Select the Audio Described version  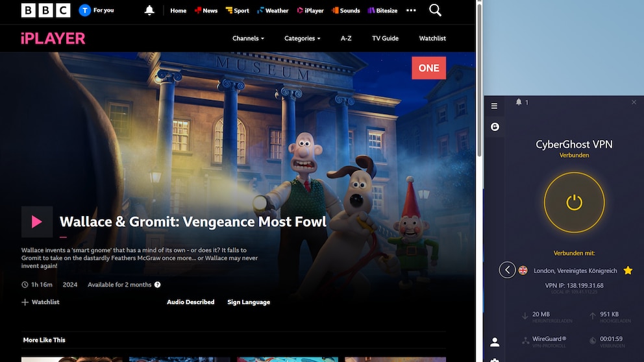[191, 302]
